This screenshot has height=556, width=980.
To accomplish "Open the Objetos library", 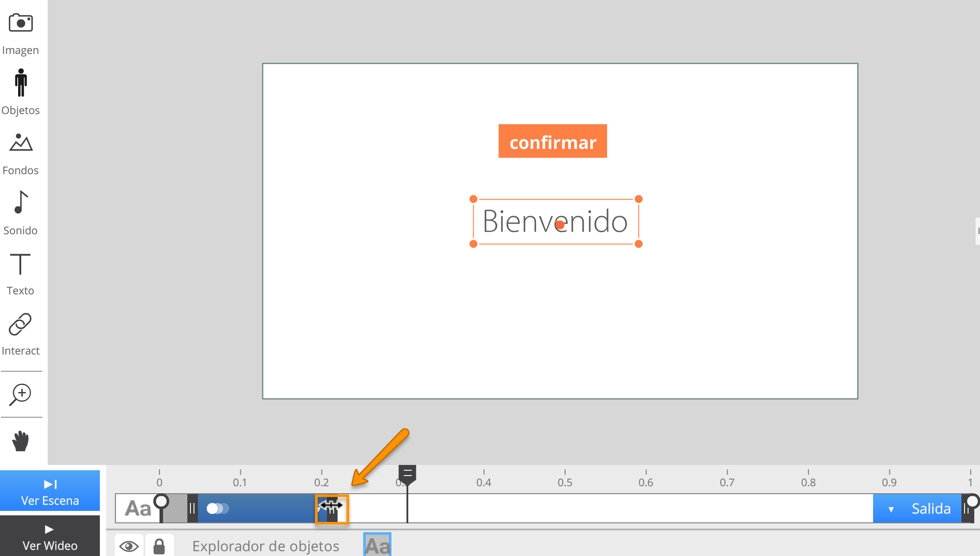I will (21, 83).
